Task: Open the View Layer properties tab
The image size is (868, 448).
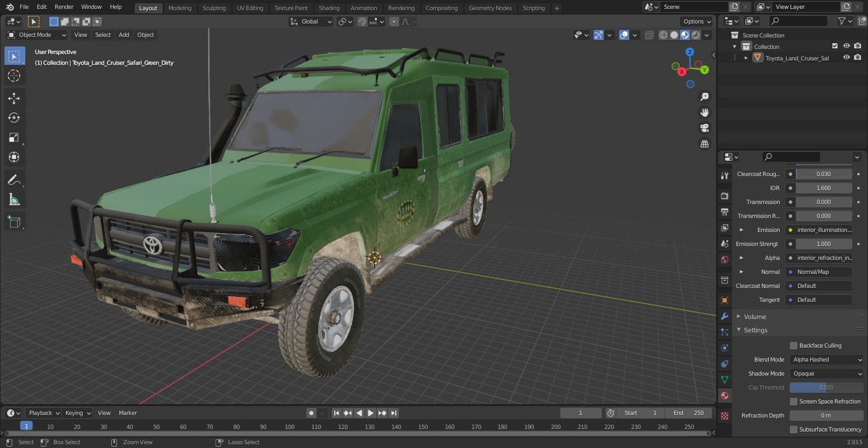Action: (724, 227)
